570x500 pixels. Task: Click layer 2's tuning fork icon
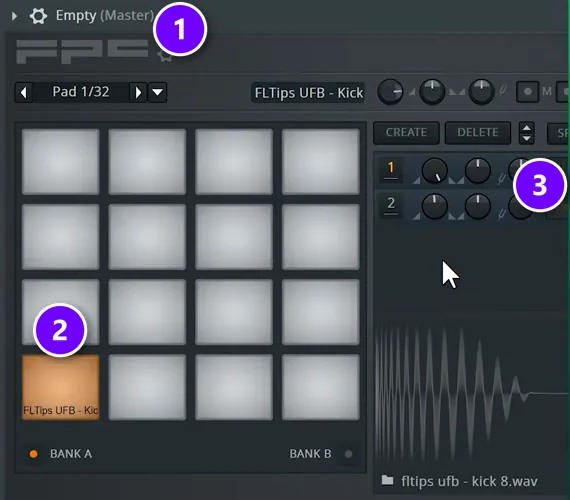[x=501, y=214]
